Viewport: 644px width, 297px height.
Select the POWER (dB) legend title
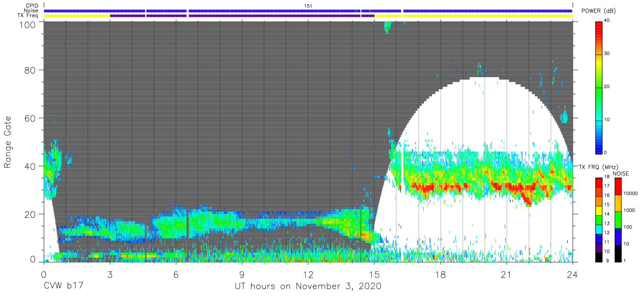599,11
